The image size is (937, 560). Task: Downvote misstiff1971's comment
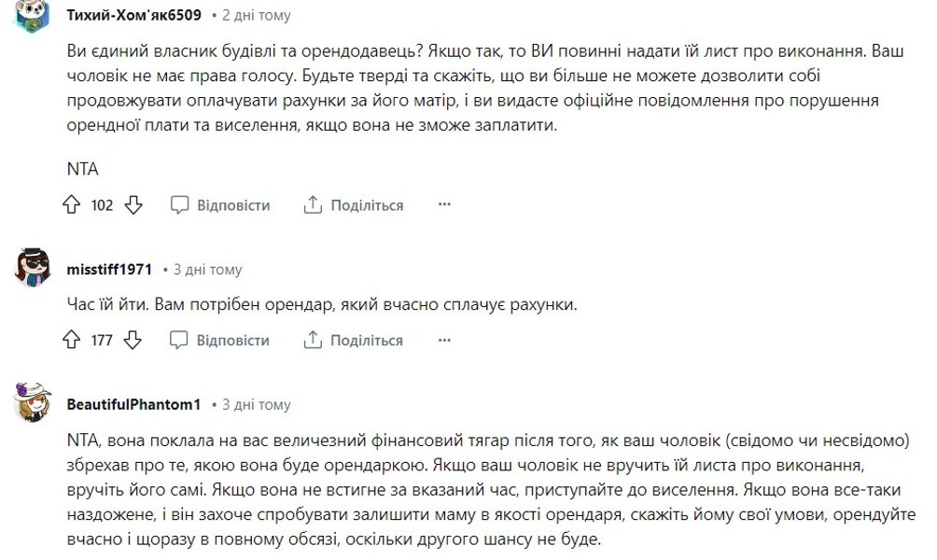coord(133,341)
